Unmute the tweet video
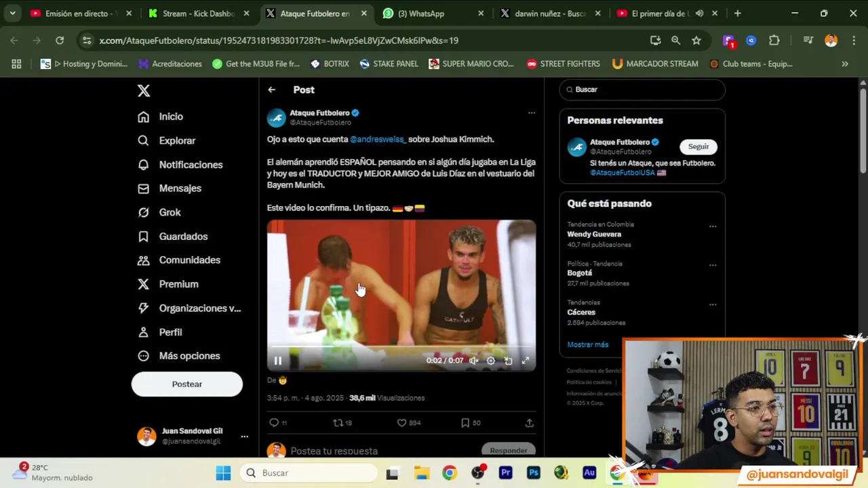 [474, 361]
